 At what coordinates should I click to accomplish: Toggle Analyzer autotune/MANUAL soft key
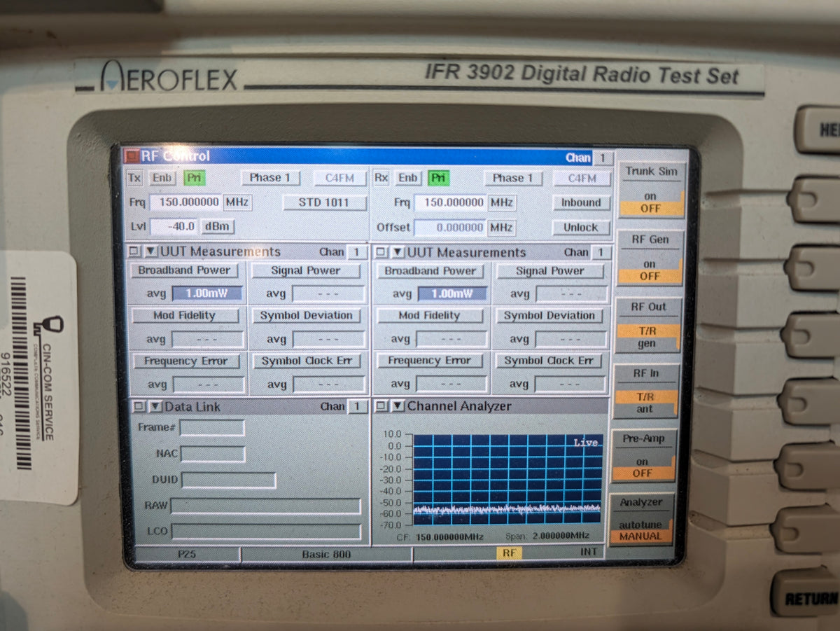coord(642,520)
